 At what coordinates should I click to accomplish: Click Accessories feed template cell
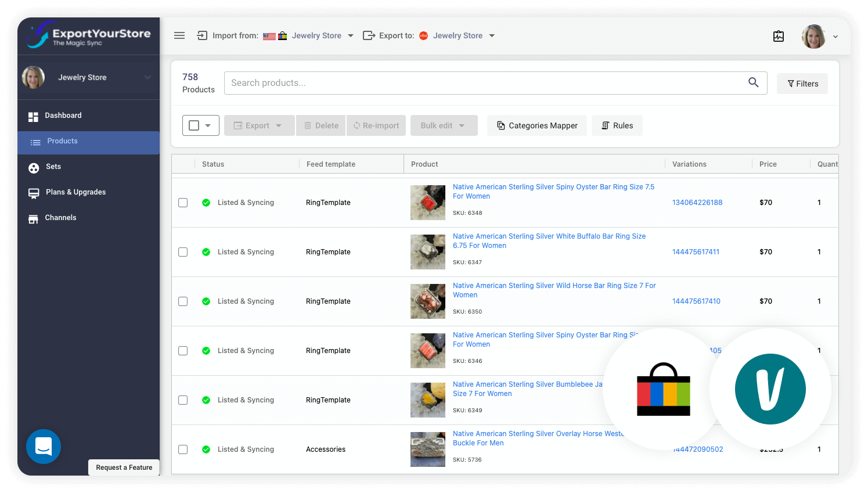click(x=326, y=449)
